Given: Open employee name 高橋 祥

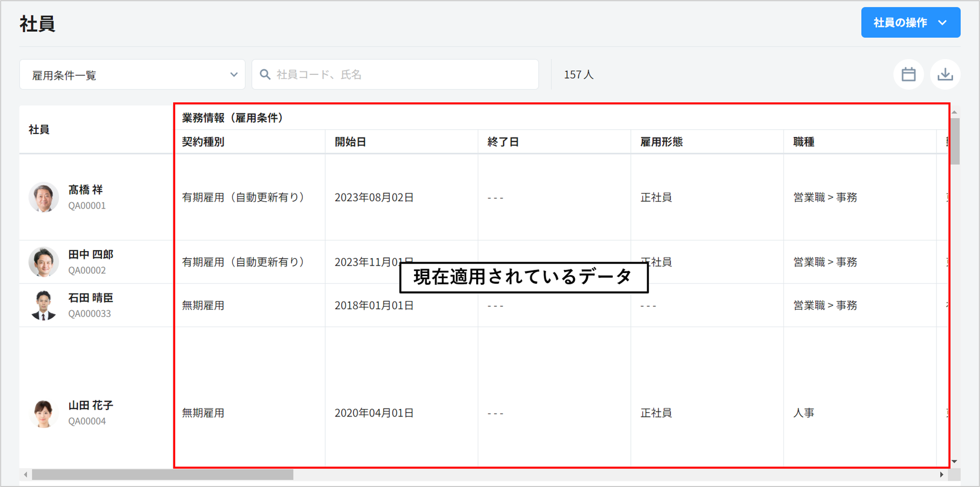Looking at the screenshot, I should click(x=86, y=190).
